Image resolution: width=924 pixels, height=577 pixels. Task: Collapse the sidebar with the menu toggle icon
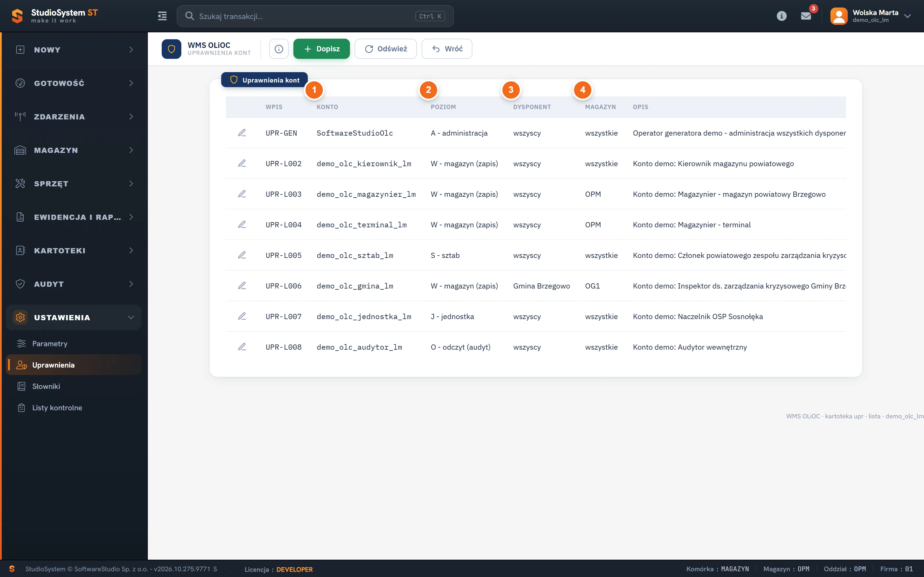pos(162,16)
